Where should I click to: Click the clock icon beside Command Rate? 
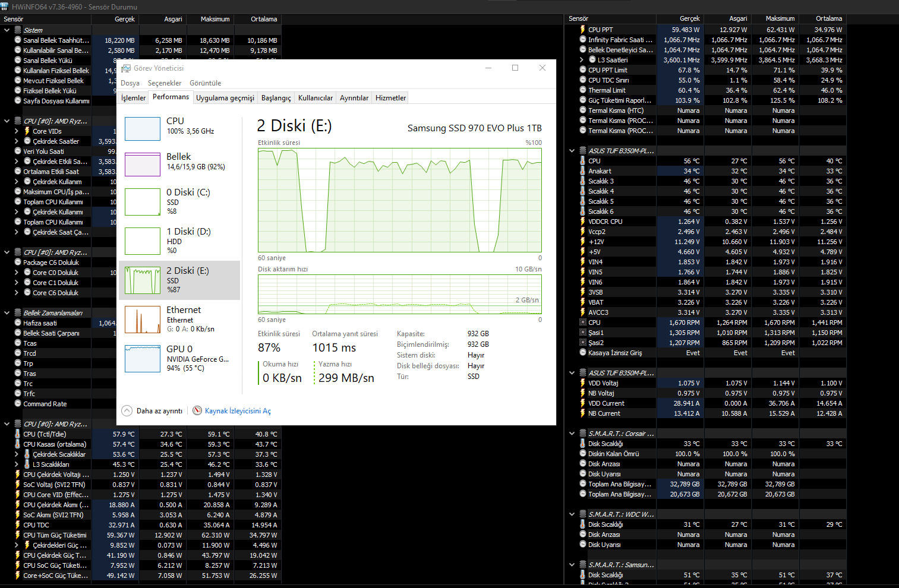(x=18, y=403)
